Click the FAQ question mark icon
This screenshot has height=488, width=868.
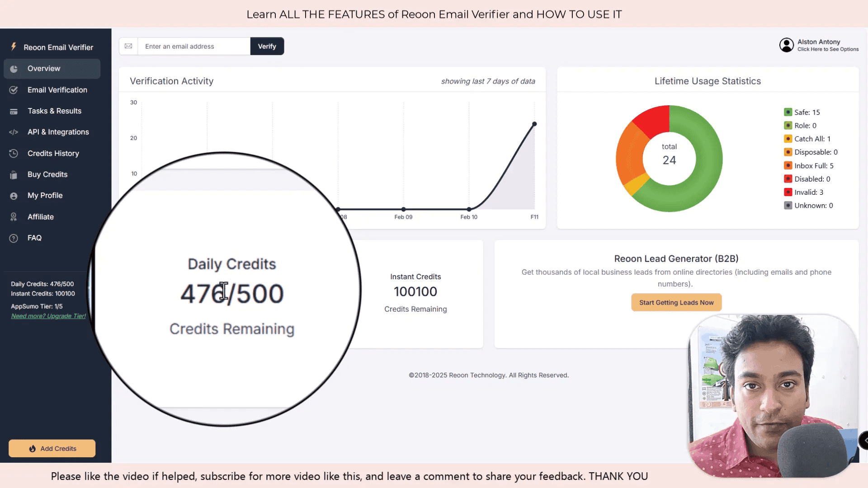pos(14,238)
